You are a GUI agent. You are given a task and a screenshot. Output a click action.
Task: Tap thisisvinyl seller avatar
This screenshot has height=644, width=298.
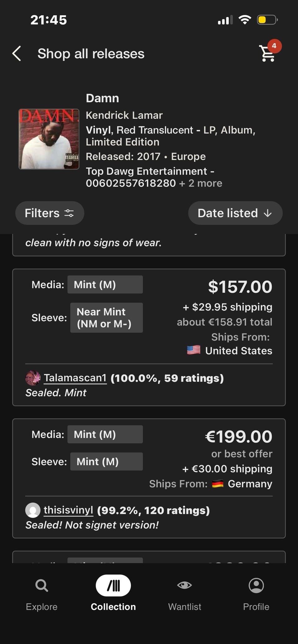tap(33, 510)
